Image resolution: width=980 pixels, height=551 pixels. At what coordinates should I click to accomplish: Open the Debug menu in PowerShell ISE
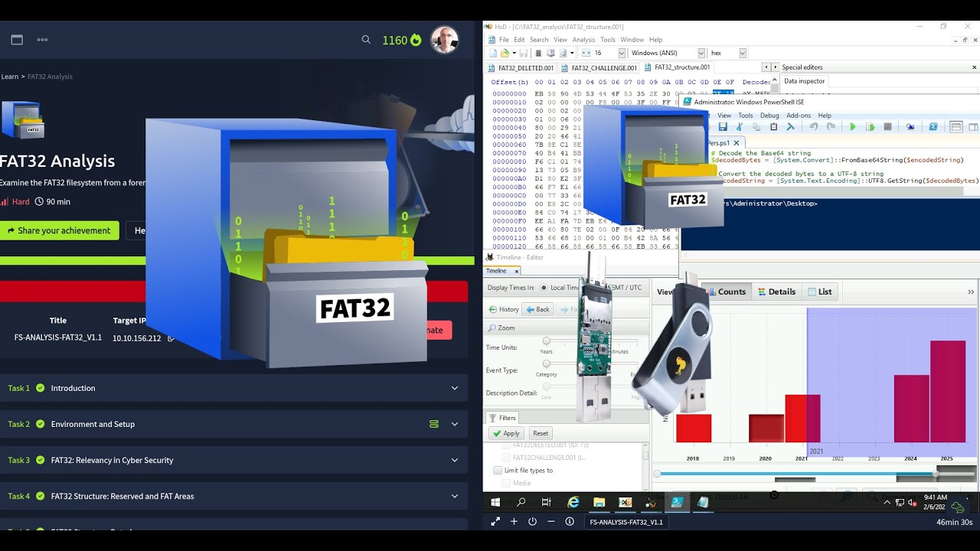coord(769,116)
